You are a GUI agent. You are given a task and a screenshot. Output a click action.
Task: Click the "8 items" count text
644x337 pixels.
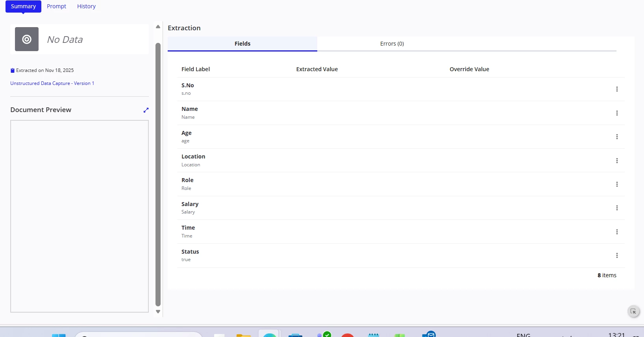(x=607, y=275)
